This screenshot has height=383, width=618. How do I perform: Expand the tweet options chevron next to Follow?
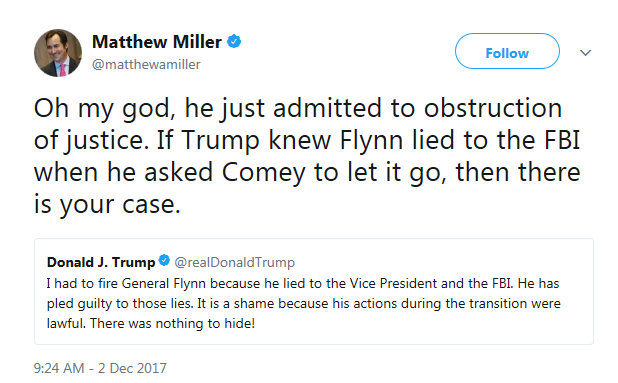pyautogui.click(x=586, y=52)
